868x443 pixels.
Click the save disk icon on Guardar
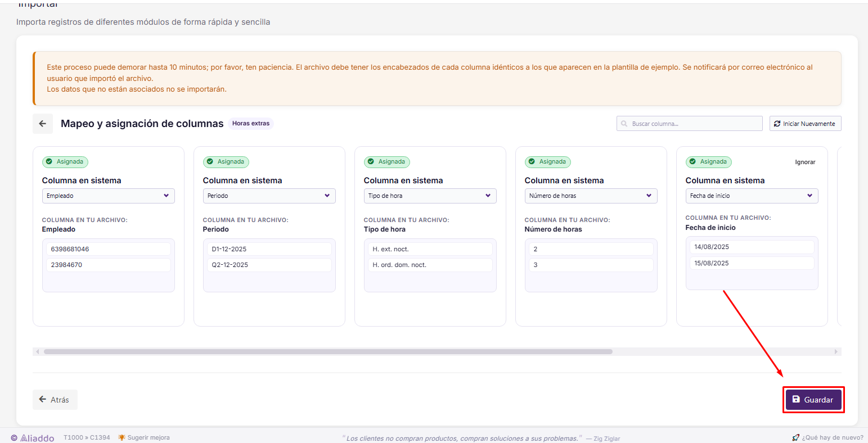coord(796,399)
